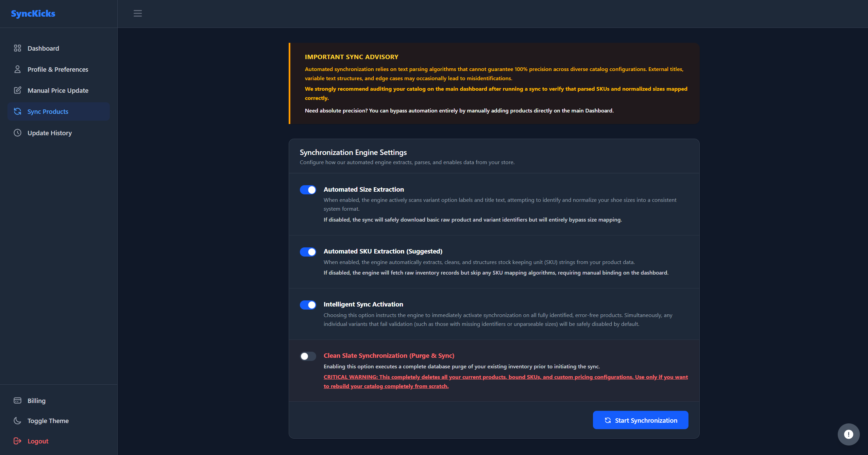
Task: Click the Profile & Preferences person icon
Action: click(17, 69)
